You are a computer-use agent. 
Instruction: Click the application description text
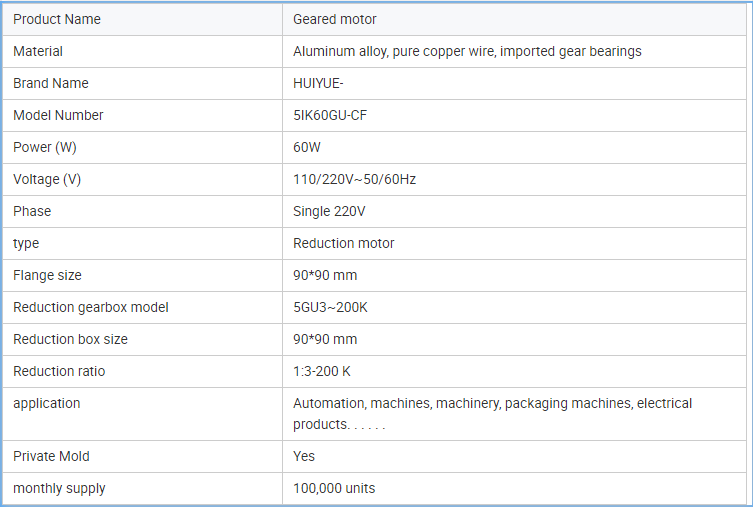click(492, 413)
